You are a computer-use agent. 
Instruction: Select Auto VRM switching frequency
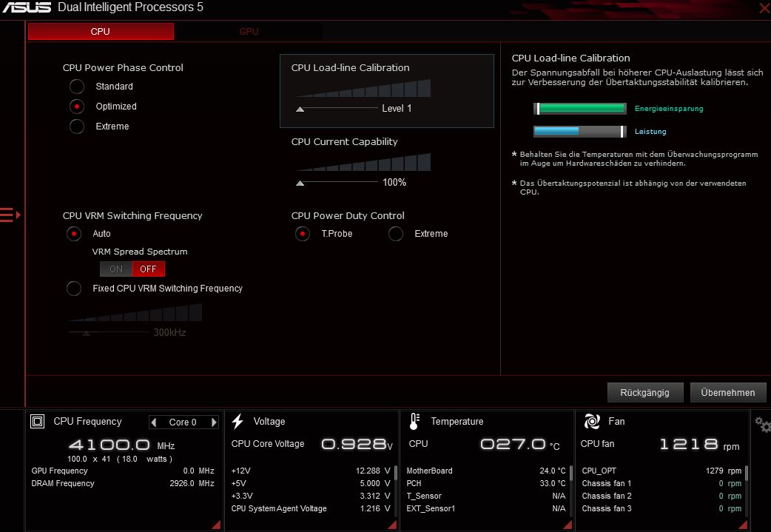coord(74,234)
